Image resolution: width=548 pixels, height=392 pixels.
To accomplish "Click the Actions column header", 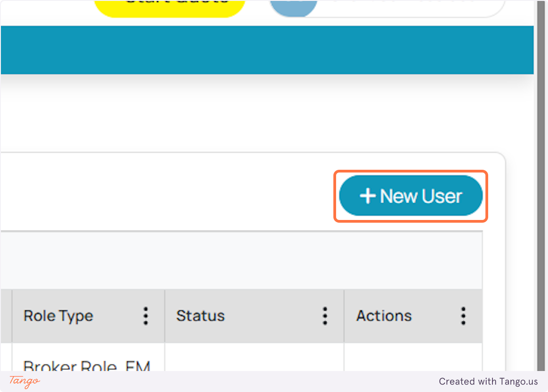I will click(x=384, y=316).
